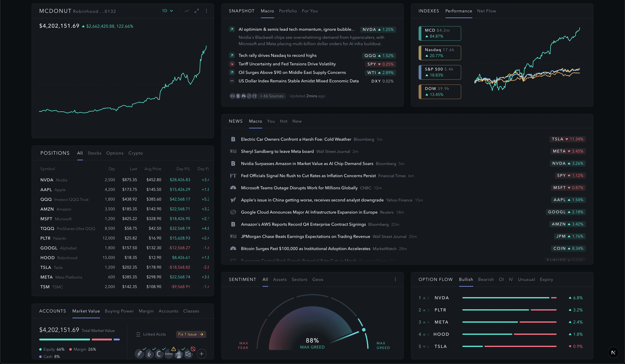Show Hot news tab
This screenshot has width=625, height=364.
284,121
